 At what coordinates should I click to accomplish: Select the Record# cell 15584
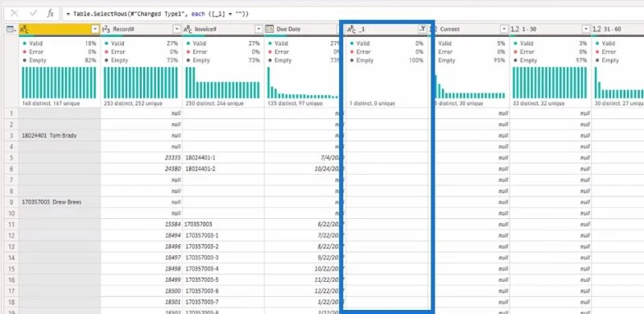(x=142, y=225)
